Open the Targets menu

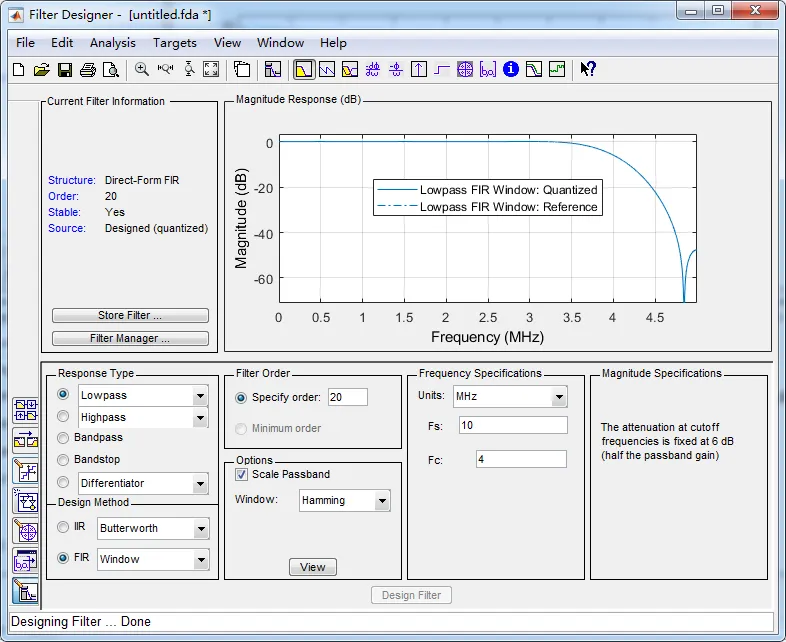coord(174,43)
